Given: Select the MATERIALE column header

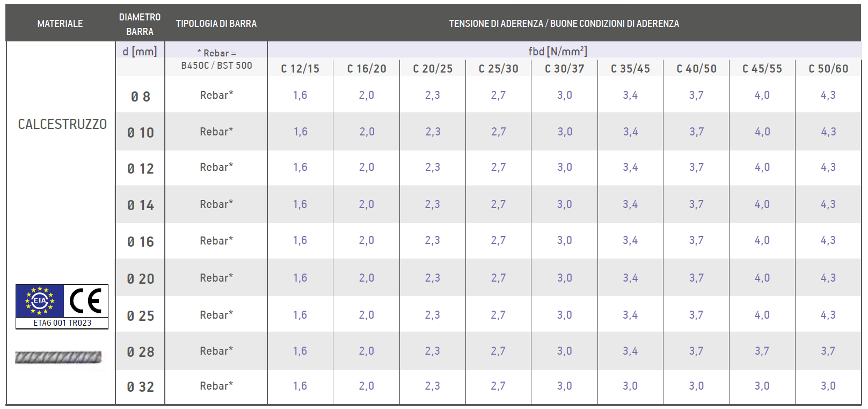Looking at the screenshot, I should (x=60, y=24).
